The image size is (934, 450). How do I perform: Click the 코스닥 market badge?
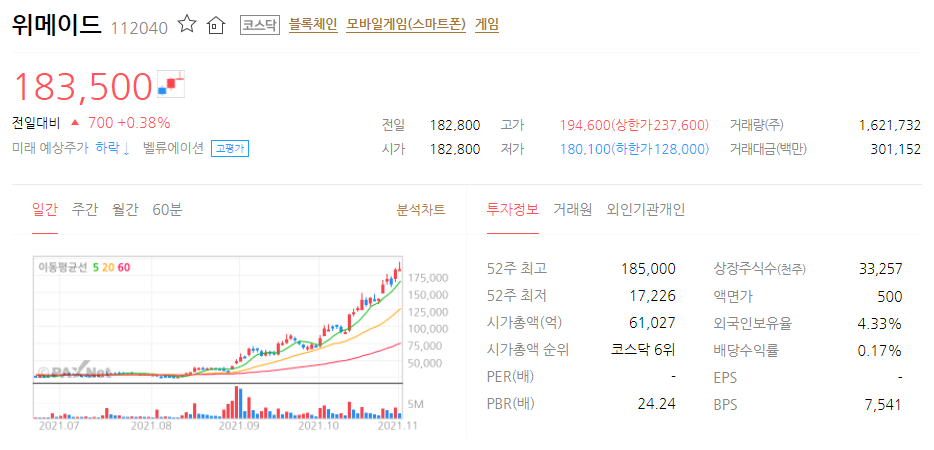click(260, 25)
